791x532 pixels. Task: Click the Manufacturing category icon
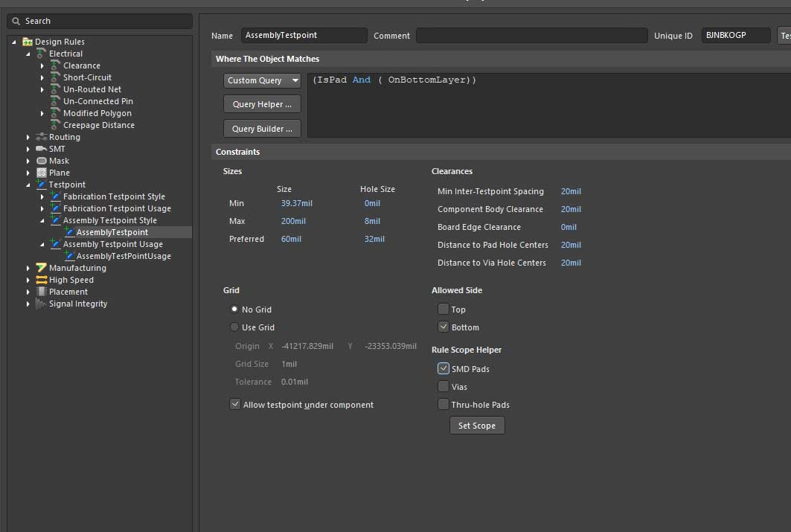point(42,268)
